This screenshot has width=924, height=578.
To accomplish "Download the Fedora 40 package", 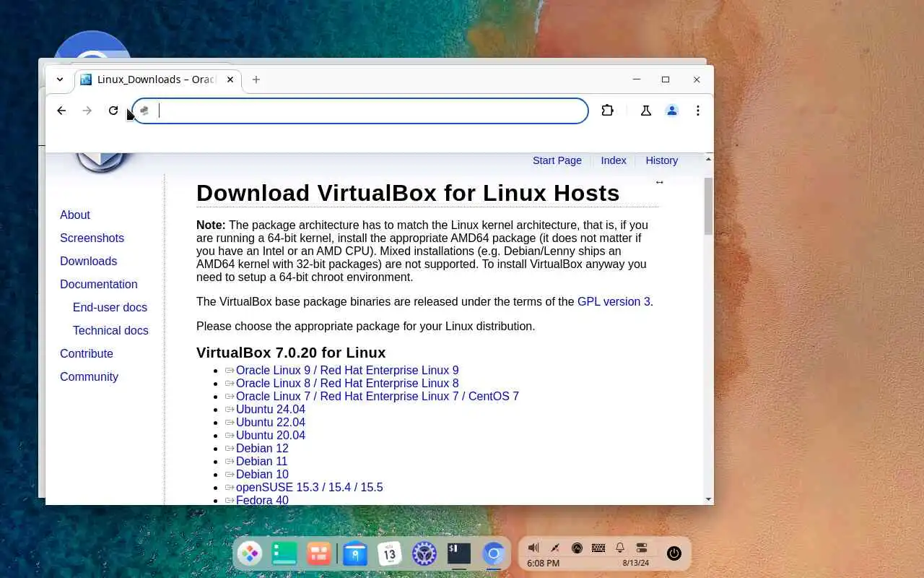I will pyautogui.click(x=262, y=500).
